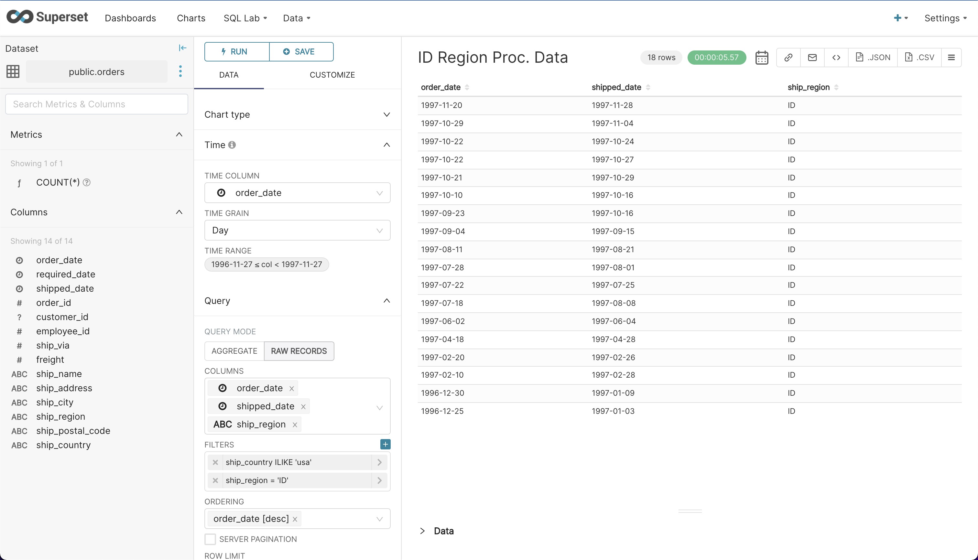
Task: Download data as .CSV
Action: pyautogui.click(x=919, y=57)
